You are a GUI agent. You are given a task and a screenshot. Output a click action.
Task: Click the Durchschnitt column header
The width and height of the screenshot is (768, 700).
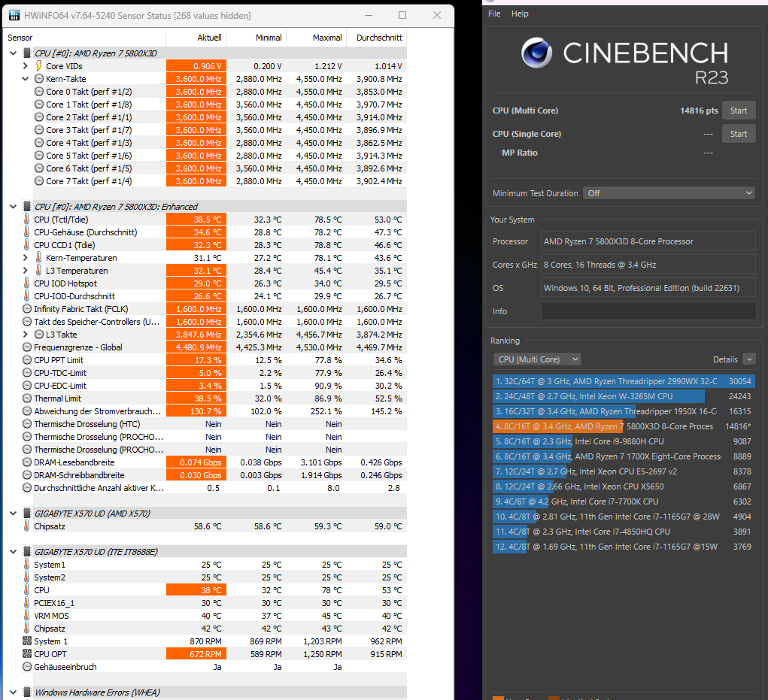click(377, 38)
